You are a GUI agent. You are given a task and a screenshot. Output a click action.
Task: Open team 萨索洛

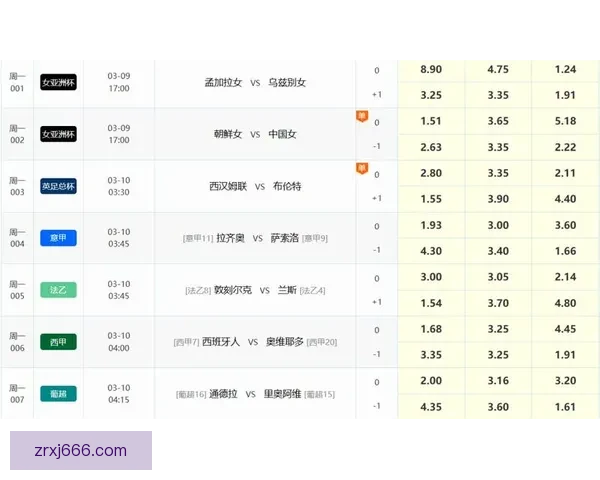[285, 238]
